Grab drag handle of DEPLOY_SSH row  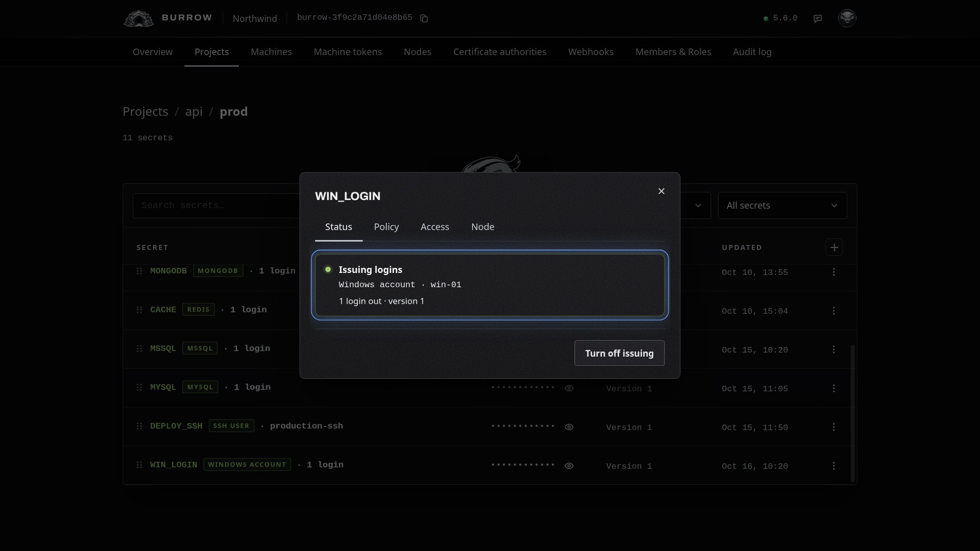139,426
